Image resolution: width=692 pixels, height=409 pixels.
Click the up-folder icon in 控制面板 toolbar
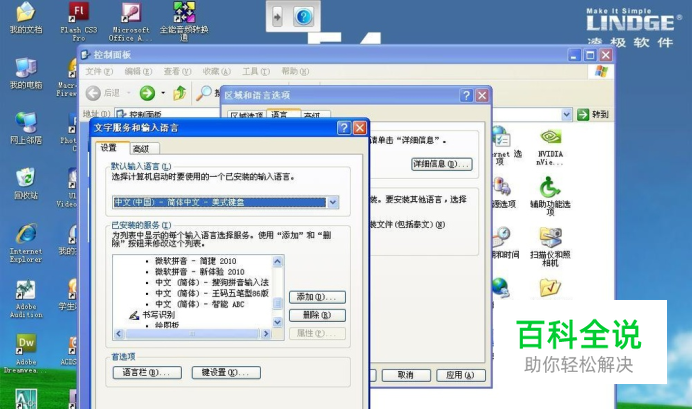(x=179, y=93)
